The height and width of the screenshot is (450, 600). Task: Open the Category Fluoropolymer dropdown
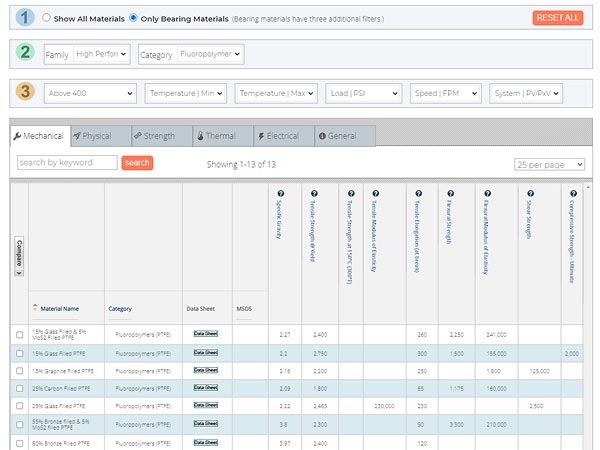coord(210,54)
